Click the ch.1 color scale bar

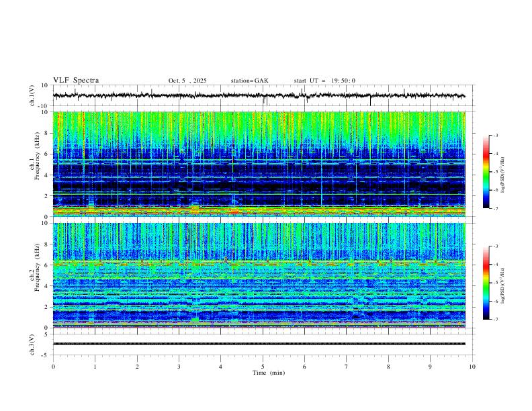(x=486, y=172)
